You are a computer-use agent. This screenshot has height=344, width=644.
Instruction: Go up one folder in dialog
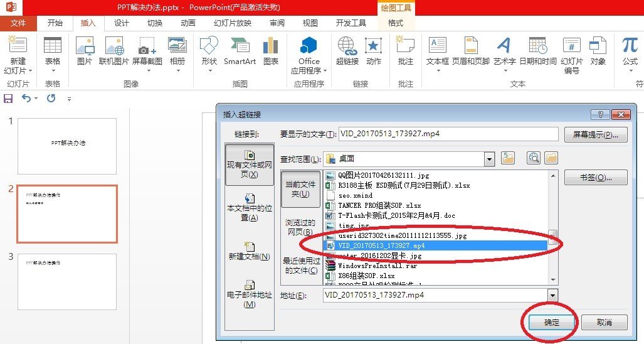(508, 158)
